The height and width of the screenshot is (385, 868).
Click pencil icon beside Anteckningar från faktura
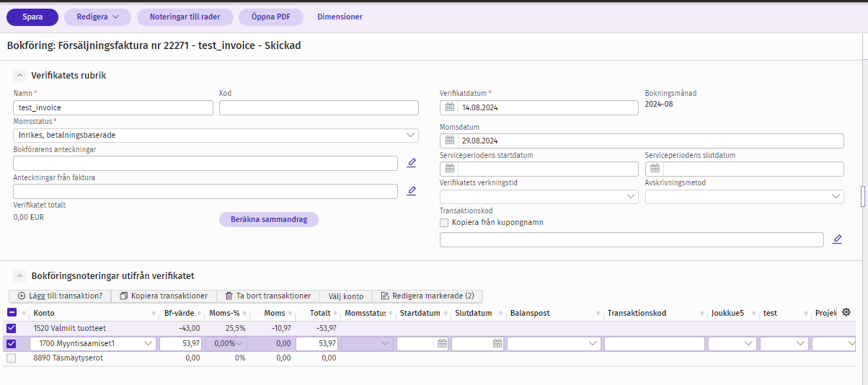(412, 191)
